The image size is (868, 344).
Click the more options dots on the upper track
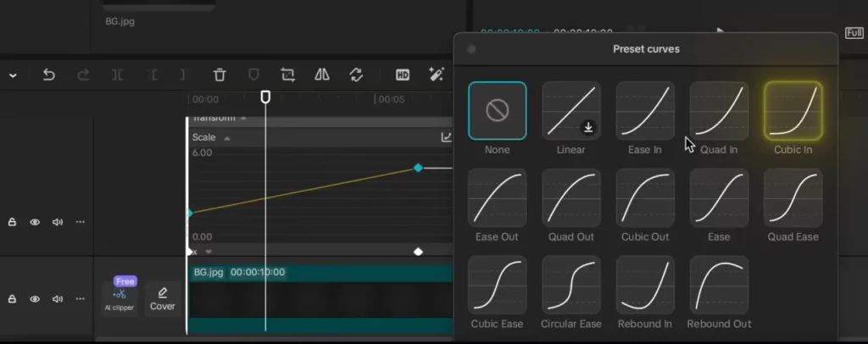pyautogui.click(x=81, y=222)
